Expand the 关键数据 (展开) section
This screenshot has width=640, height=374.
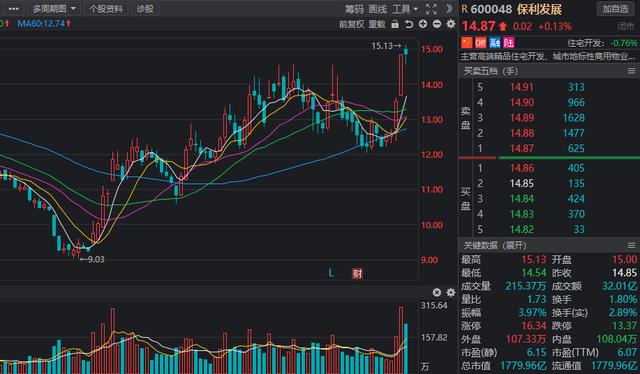[x=495, y=245]
